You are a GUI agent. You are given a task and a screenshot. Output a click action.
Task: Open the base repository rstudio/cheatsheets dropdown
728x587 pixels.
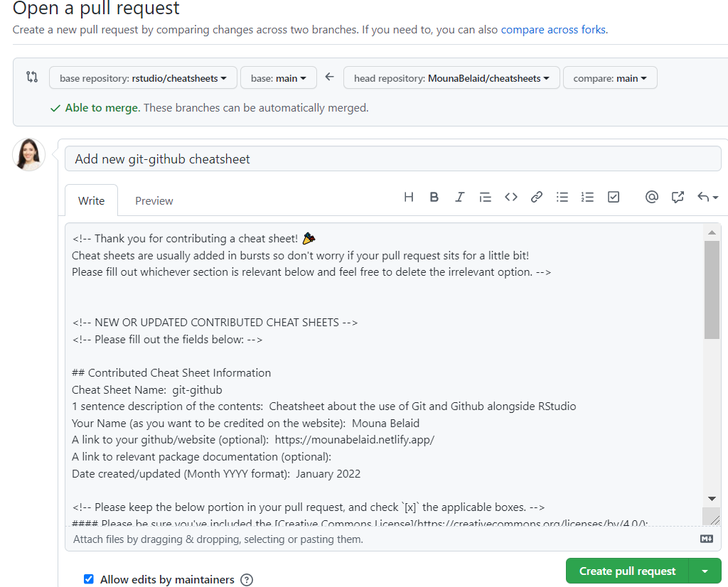pos(143,78)
